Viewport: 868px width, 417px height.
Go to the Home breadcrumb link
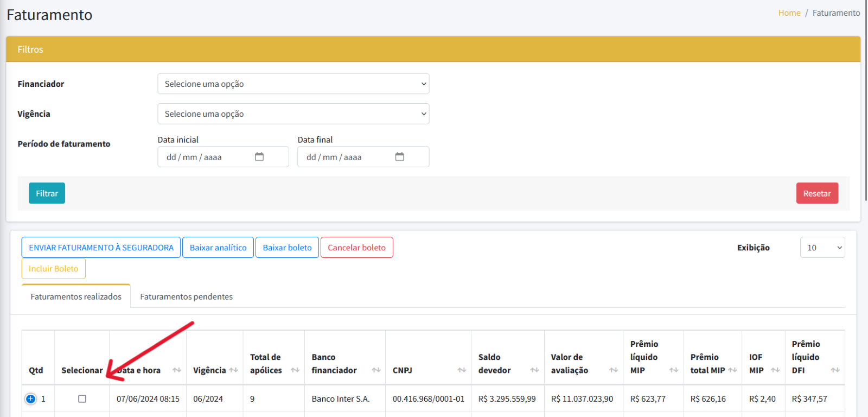click(x=789, y=13)
